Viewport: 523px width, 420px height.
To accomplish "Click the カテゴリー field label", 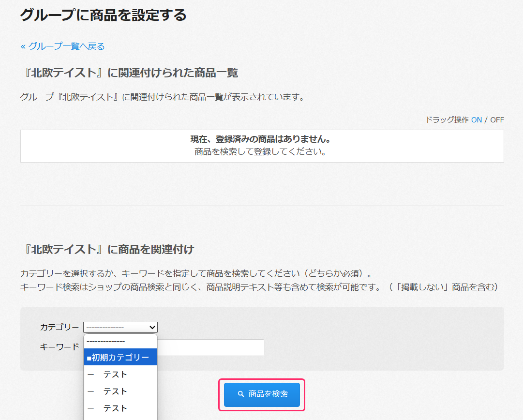I will tap(59, 328).
